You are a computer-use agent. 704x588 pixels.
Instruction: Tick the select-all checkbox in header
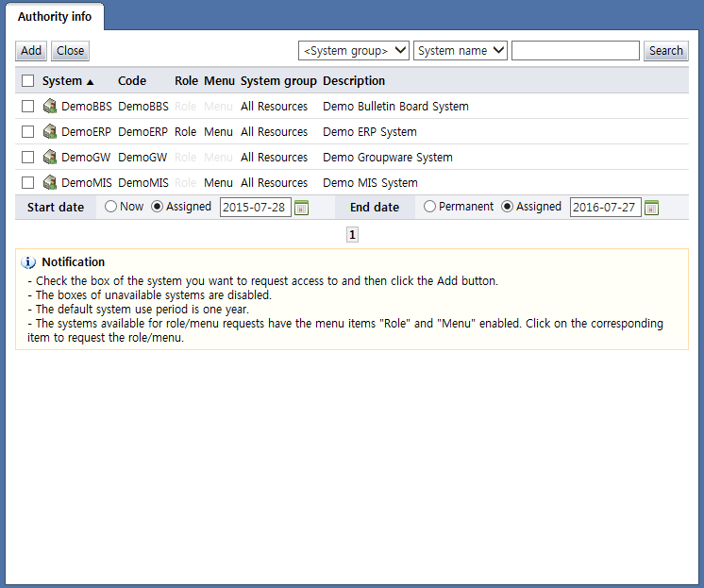point(28,81)
